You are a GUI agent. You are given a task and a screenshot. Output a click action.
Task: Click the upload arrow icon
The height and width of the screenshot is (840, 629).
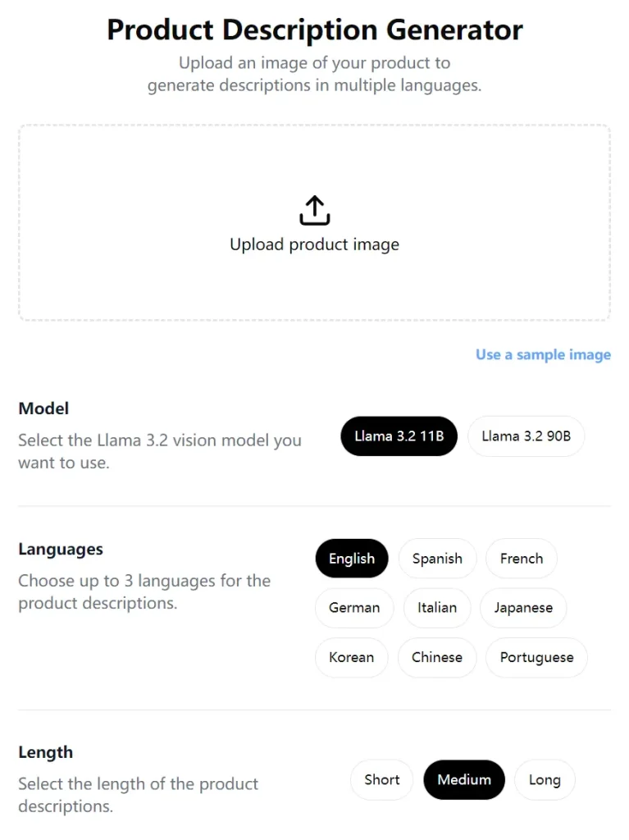(x=314, y=209)
